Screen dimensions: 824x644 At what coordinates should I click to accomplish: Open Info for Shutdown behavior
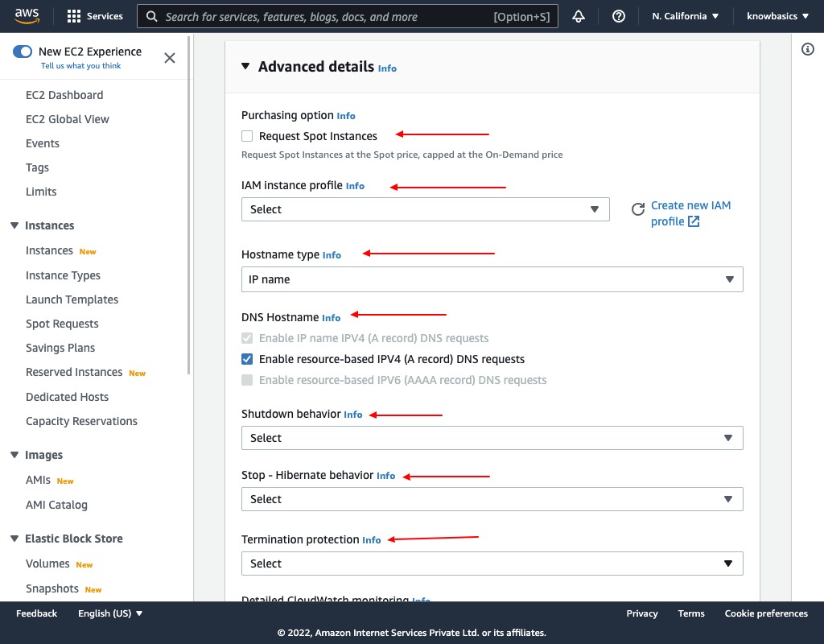(353, 415)
